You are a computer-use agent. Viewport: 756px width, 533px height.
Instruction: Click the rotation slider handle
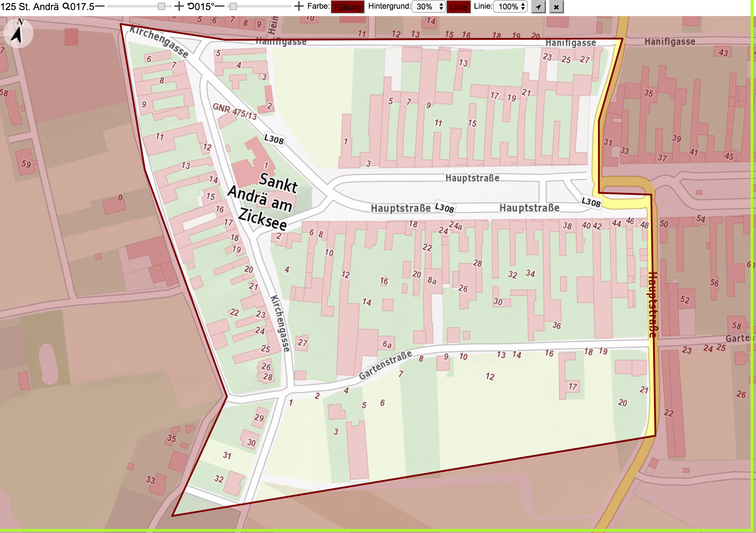click(233, 6)
